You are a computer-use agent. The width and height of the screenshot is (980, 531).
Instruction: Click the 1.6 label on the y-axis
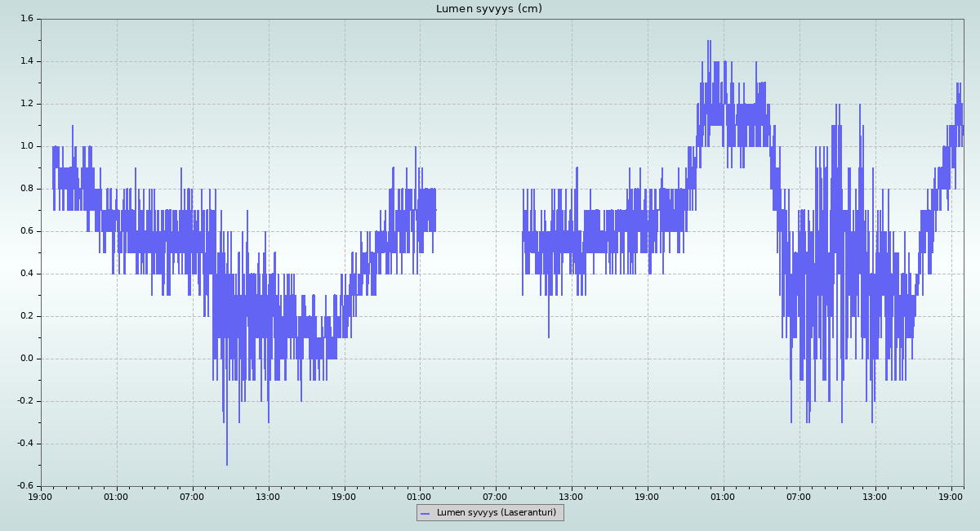click(x=26, y=19)
